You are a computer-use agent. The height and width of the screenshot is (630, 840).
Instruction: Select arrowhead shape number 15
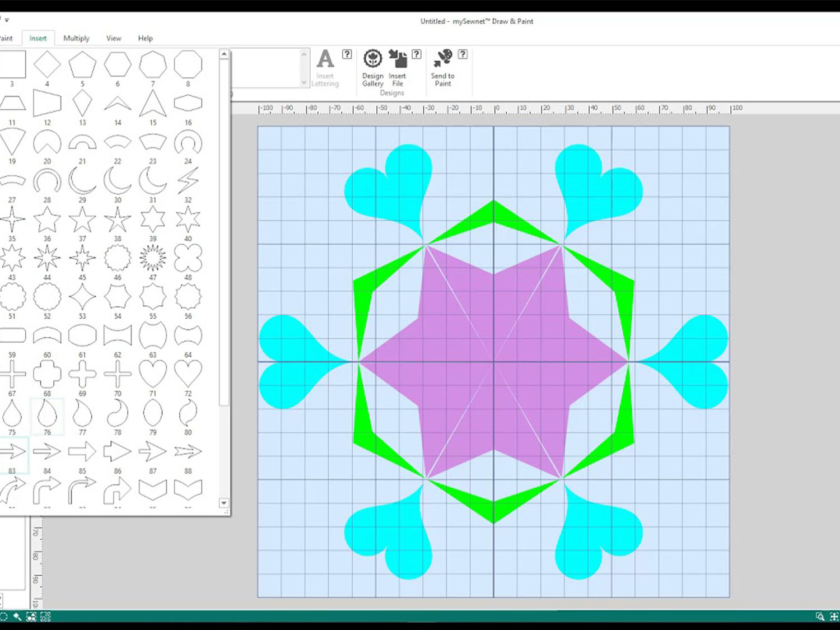153,104
